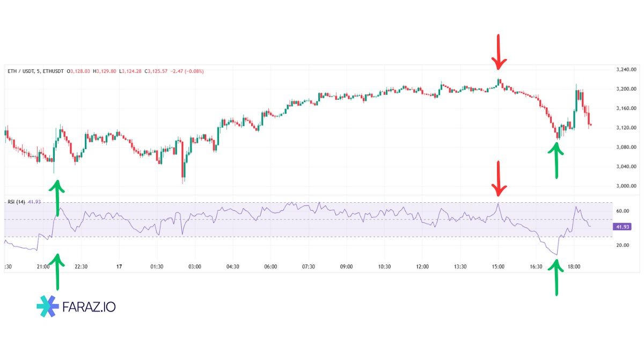Click the 3,000.00 price axis label

click(626, 186)
